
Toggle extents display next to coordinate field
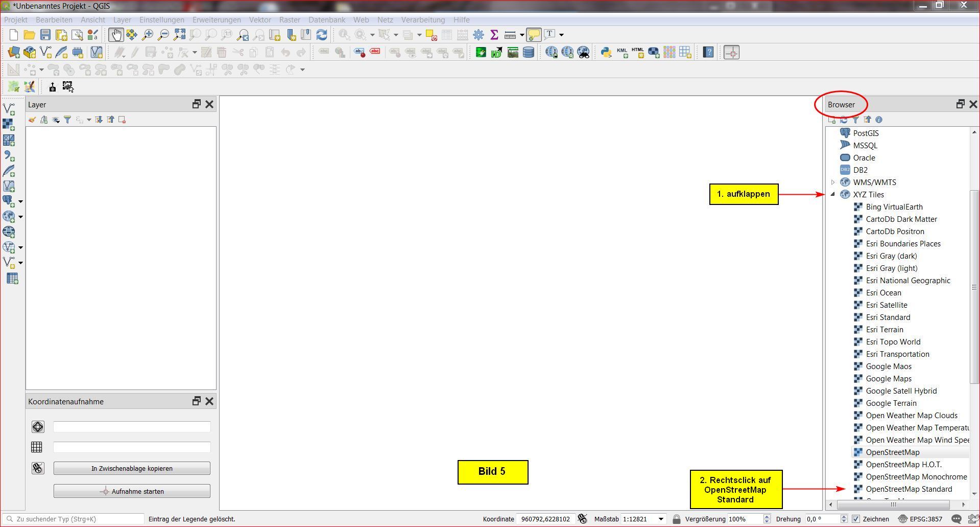(x=582, y=519)
